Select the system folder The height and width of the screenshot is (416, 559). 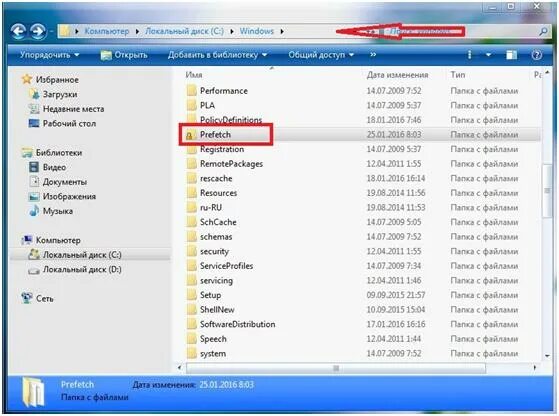[213, 354]
